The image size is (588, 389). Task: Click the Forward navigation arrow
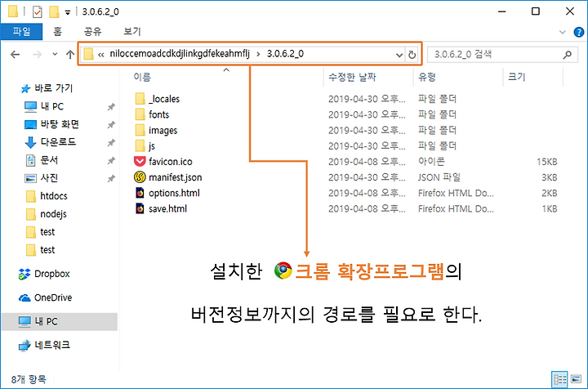37,55
